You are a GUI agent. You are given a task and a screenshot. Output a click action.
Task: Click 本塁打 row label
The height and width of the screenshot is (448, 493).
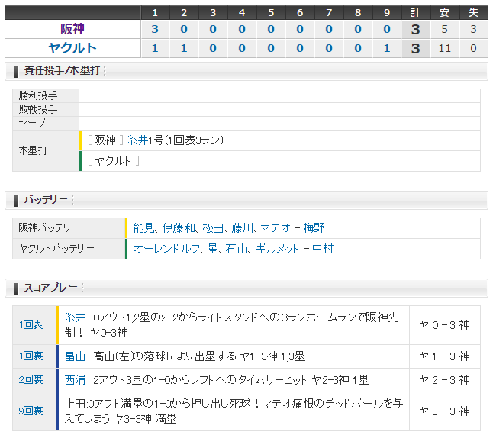[x=33, y=150]
